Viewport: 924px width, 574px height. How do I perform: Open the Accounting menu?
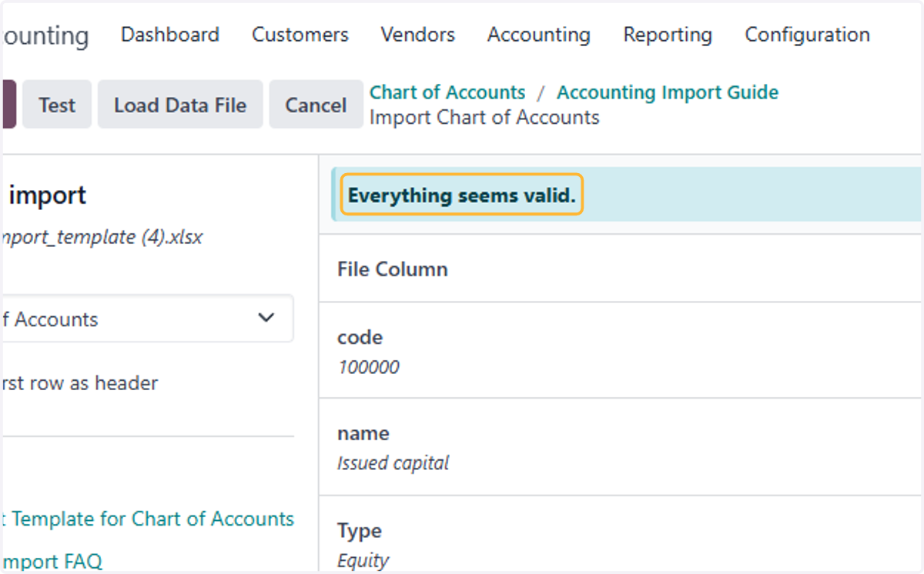pos(539,35)
